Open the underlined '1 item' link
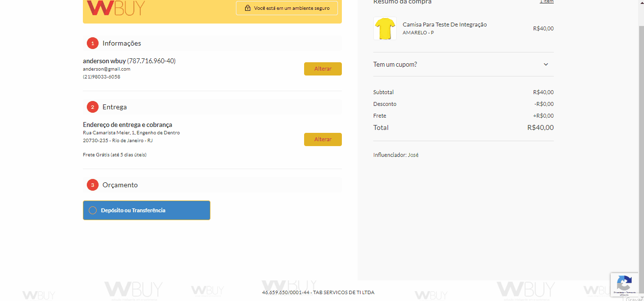This screenshot has width=644, height=301. click(x=546, y=2)
